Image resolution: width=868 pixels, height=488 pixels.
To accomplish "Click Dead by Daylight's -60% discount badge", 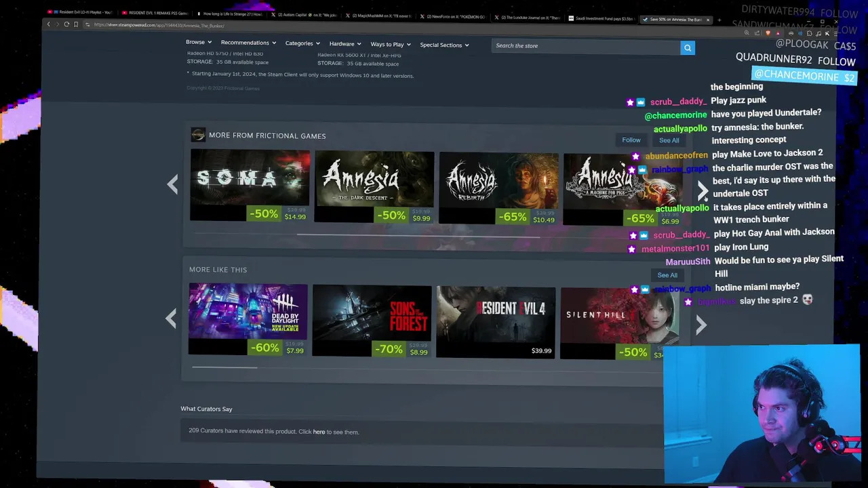I will [x=264, y=348].
